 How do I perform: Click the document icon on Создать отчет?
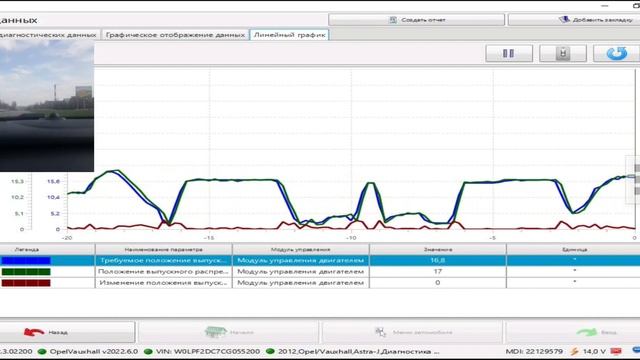coord(393,20)
